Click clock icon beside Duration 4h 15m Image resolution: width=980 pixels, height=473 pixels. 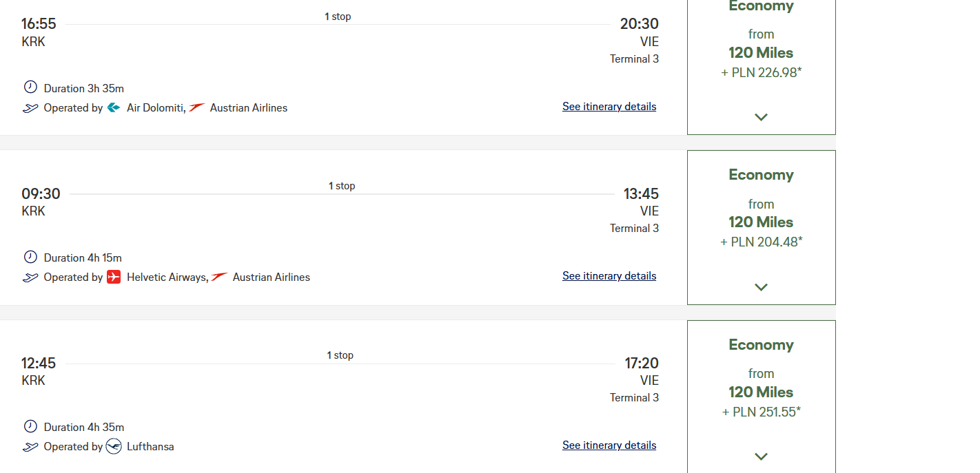coord(30,257)
